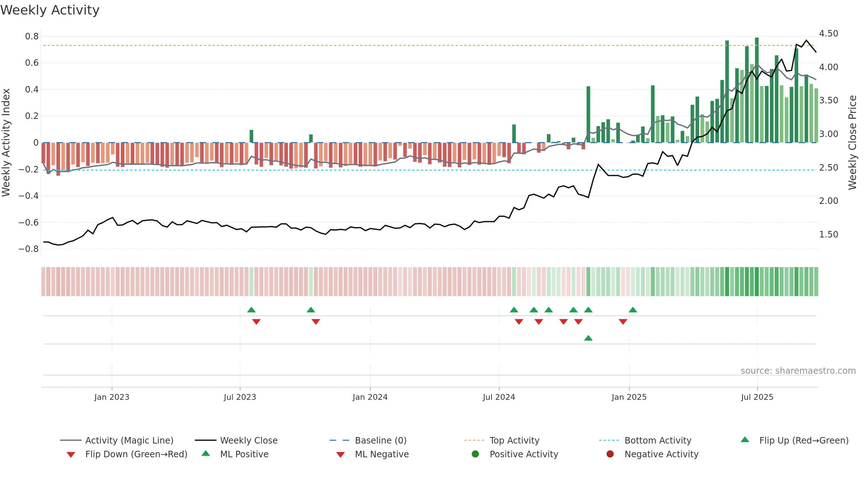
Task: Click the Jul 2023 x-axis label
Action: (x=240, y=397)
